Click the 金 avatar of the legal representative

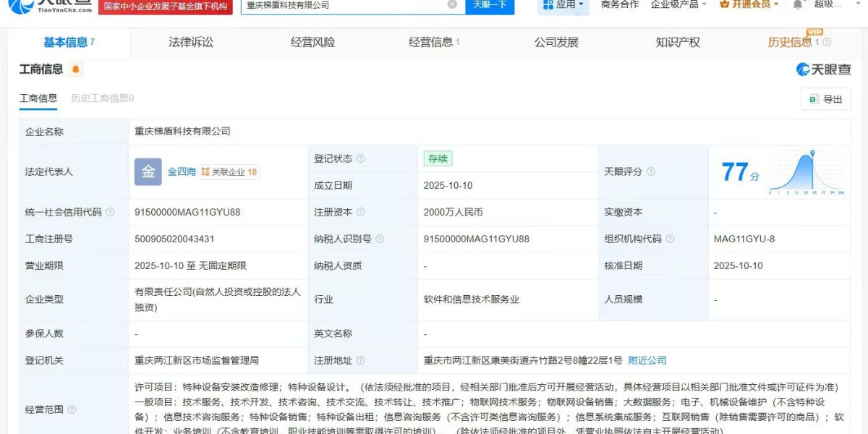coord(148,172)
